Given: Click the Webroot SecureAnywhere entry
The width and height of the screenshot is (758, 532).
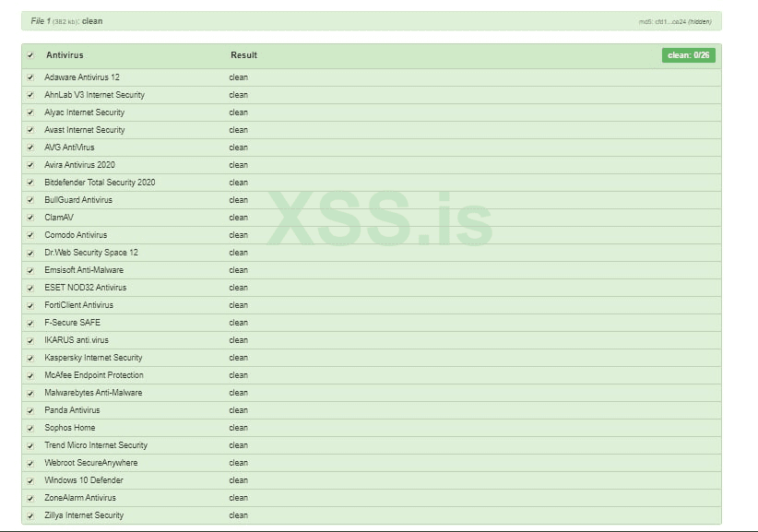Looking at the screenshot, I should [x=91, y=463].
